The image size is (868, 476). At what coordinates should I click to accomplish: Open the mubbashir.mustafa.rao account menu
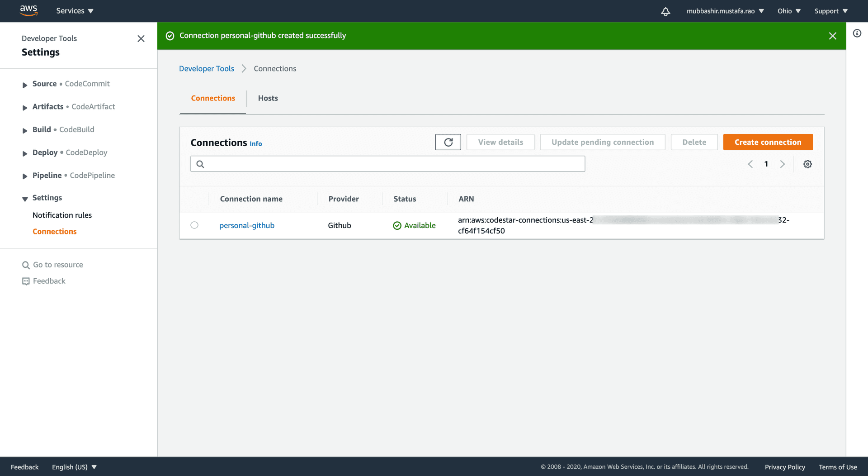click(x=725, y=11)
